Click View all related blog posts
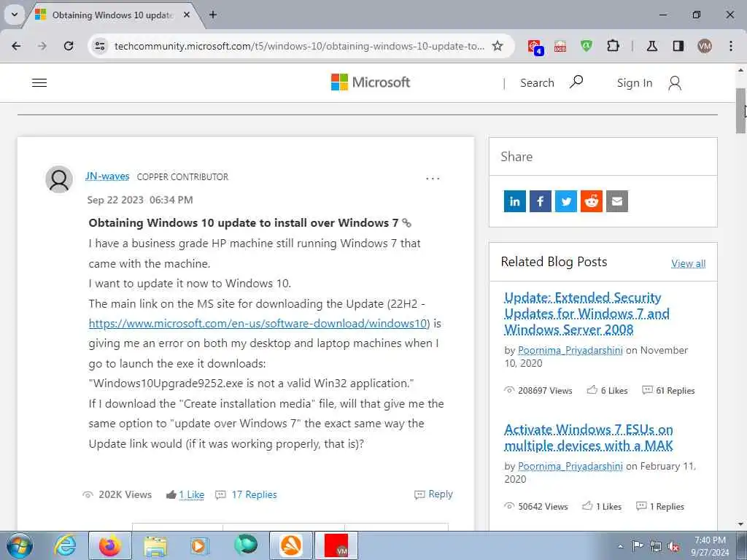Viewport: 747px width, 560px height. click(689, 263)
